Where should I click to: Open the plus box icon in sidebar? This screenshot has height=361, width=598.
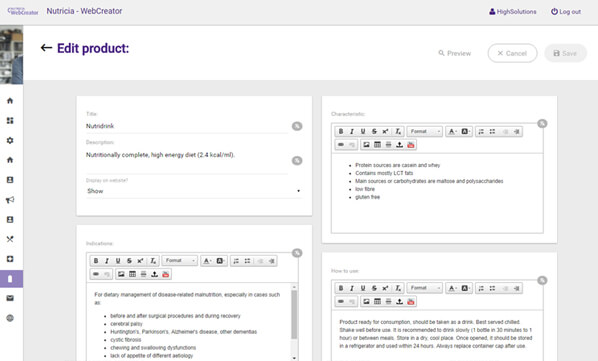click(x=10, y=259)
